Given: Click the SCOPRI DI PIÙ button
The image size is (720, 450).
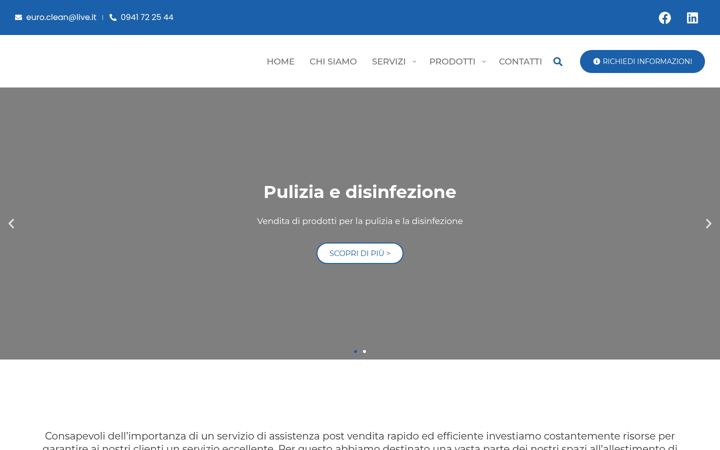Looking at the screenshot, I should click(360, 253).
